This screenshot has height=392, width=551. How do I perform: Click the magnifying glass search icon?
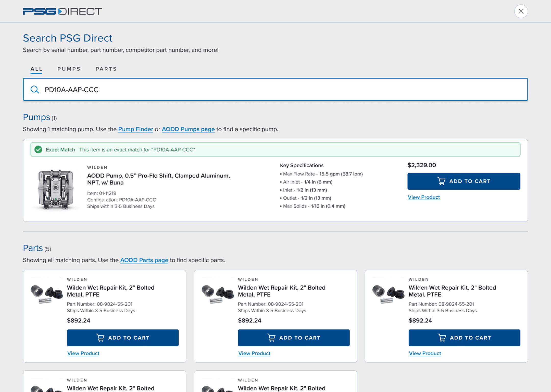[35, 90]
